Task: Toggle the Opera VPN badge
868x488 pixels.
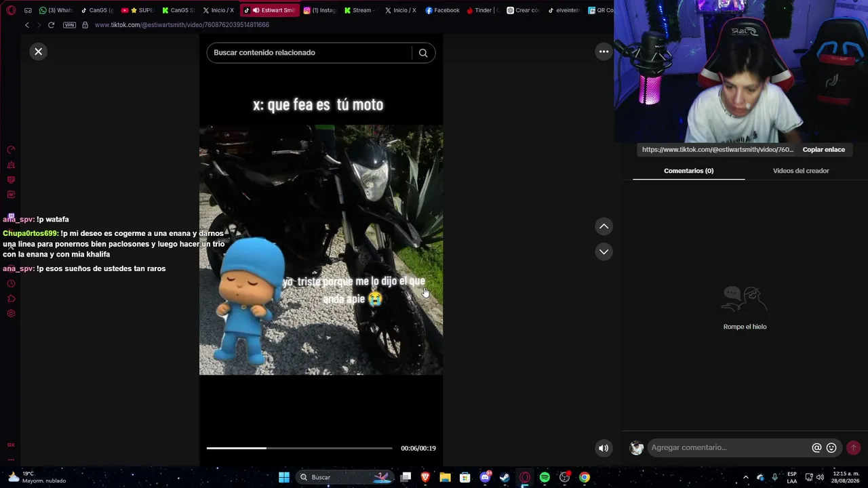Action: [x=69, y=25]
